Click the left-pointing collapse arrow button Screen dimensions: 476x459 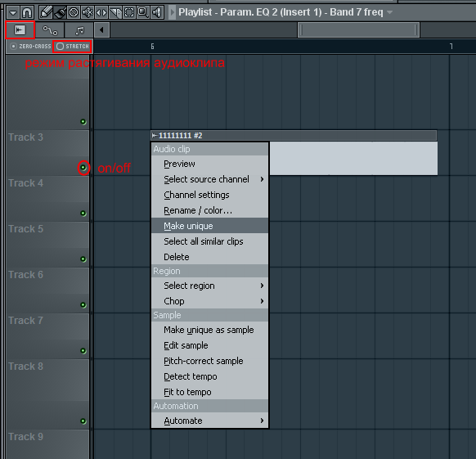tap(101, 30)
